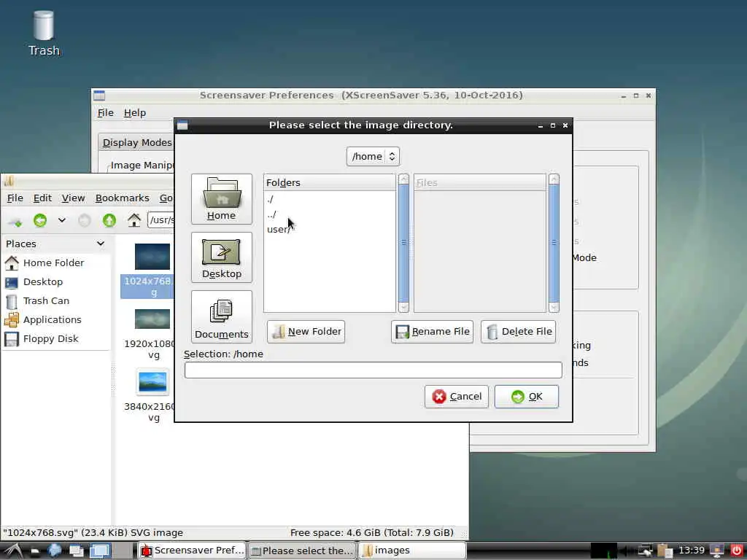Select the 1920x1080 svg thumbnail
This screenshot has width=747, height=560.
point(152,319)
